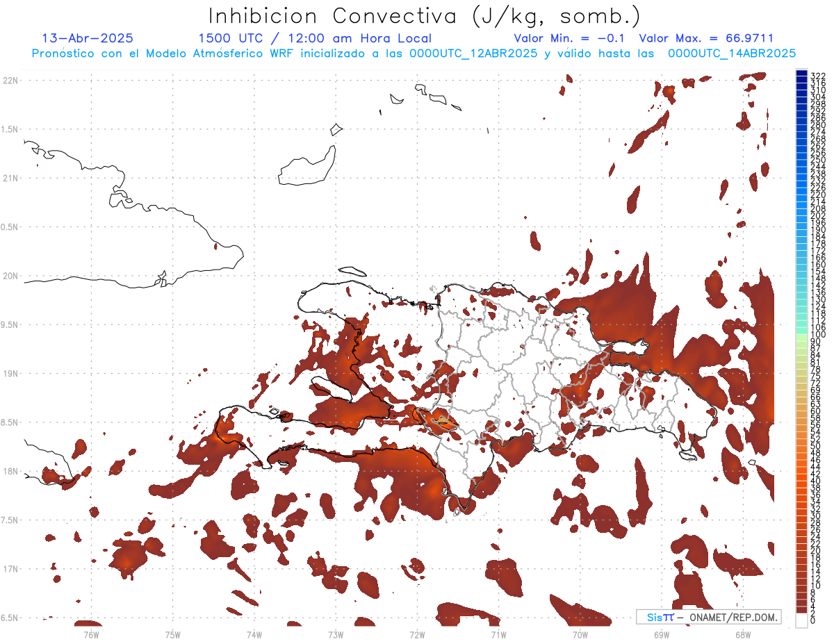The width and height of the screenshot is (834, 644).
Task: Click the 'Valor Max. = 66.9711' readout
Action: [x=706, y=38]
